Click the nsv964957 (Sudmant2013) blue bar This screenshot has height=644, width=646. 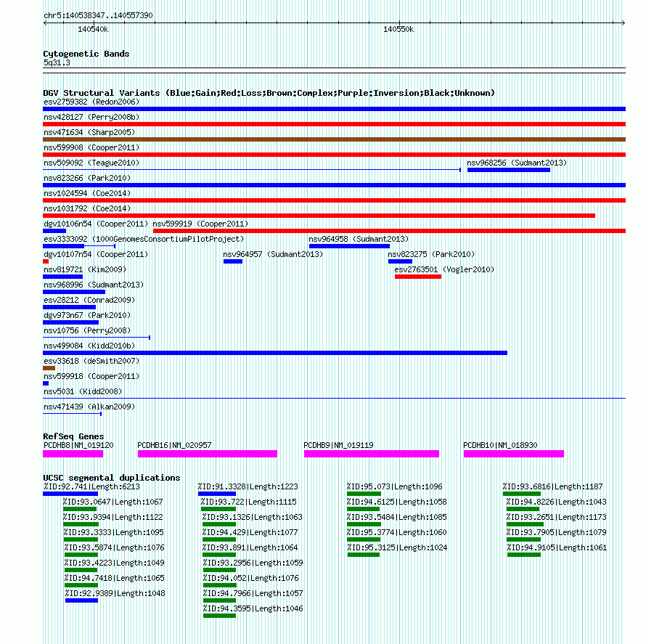(233, 261)
